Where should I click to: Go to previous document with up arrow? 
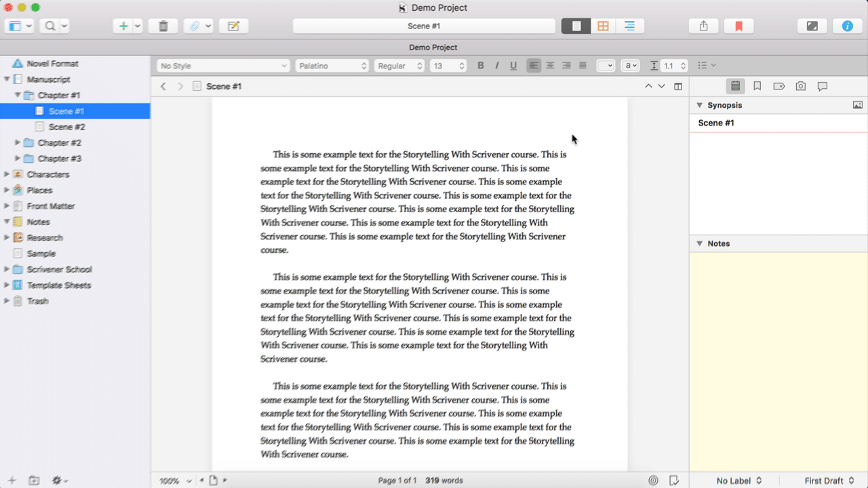648,86
